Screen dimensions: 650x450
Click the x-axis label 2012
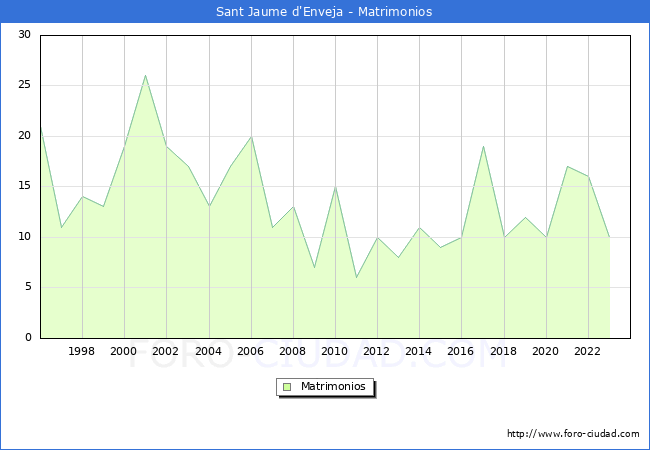tap(376, 351)
